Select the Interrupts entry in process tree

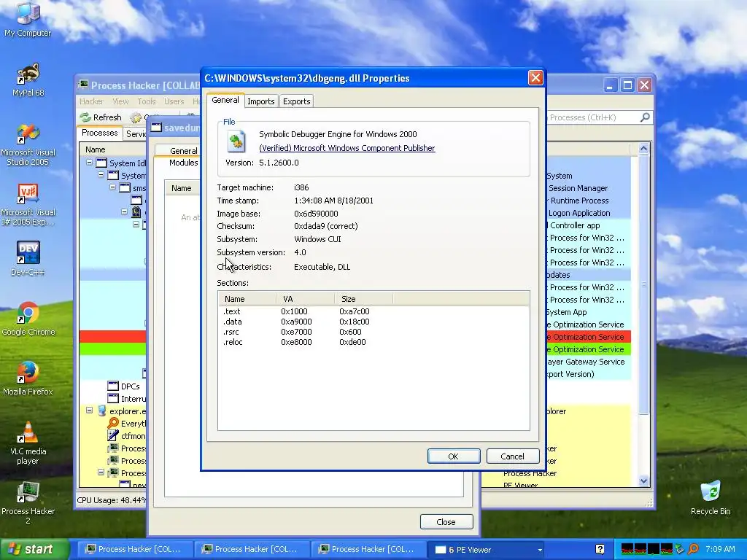(x=127, y=399)
